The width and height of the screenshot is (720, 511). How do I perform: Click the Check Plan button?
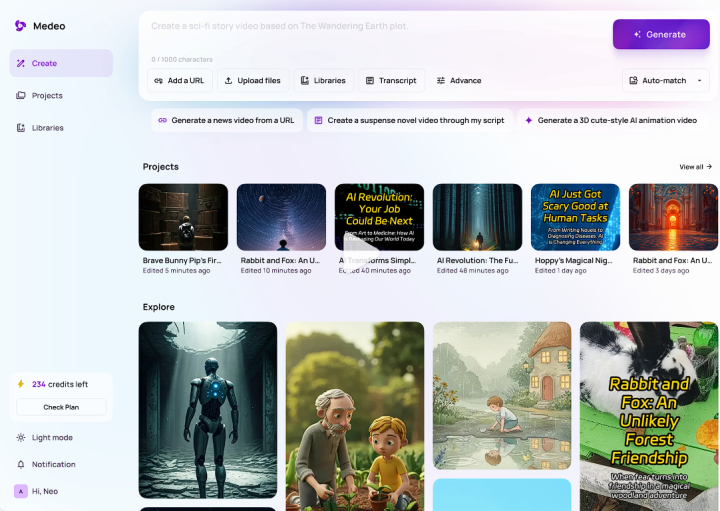[61, 407]
